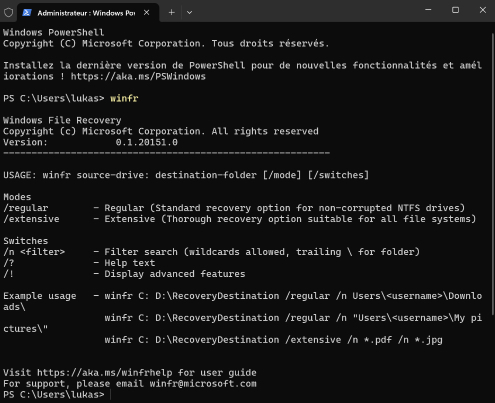This screenshot has height=403, width=495.
Task: Click the USAGE: winfr source-drive line
Action: tap(186, 175)
